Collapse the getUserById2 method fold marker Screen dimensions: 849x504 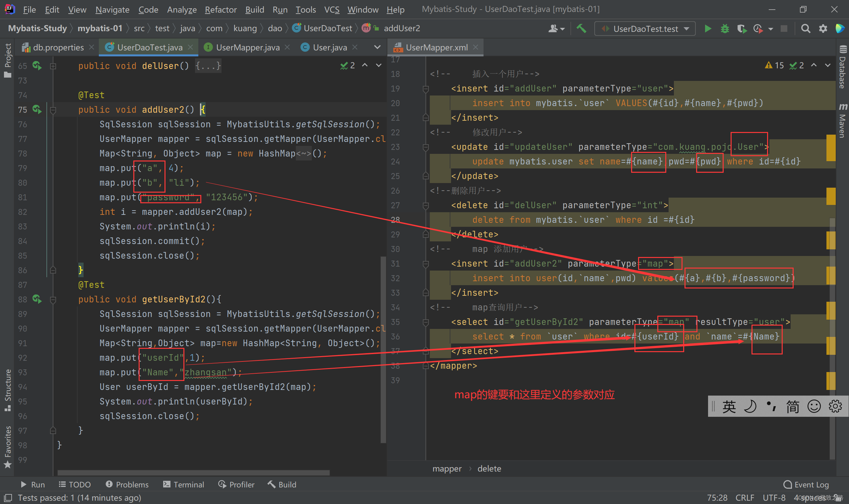point(53,299)
